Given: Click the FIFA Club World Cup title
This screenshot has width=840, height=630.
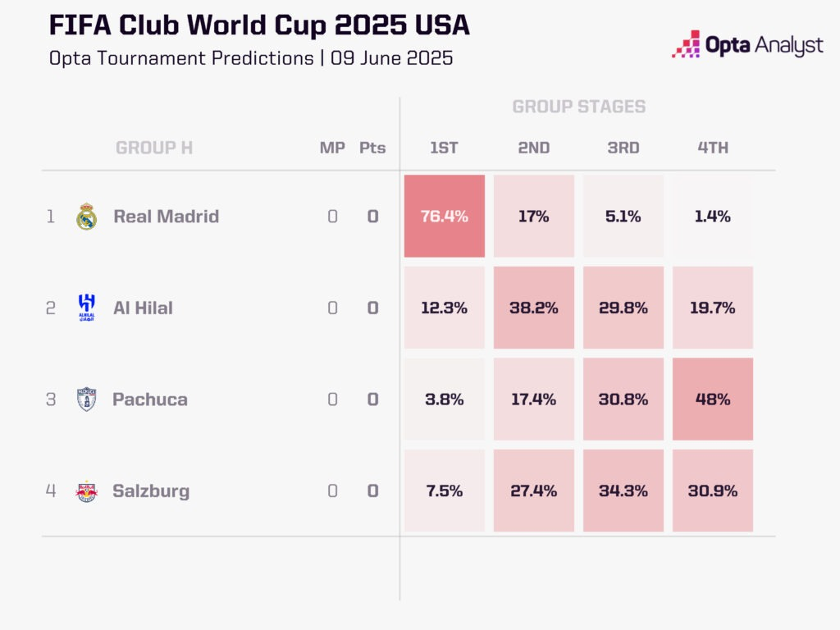Looking at the screenshot, I should coord(259,25).
